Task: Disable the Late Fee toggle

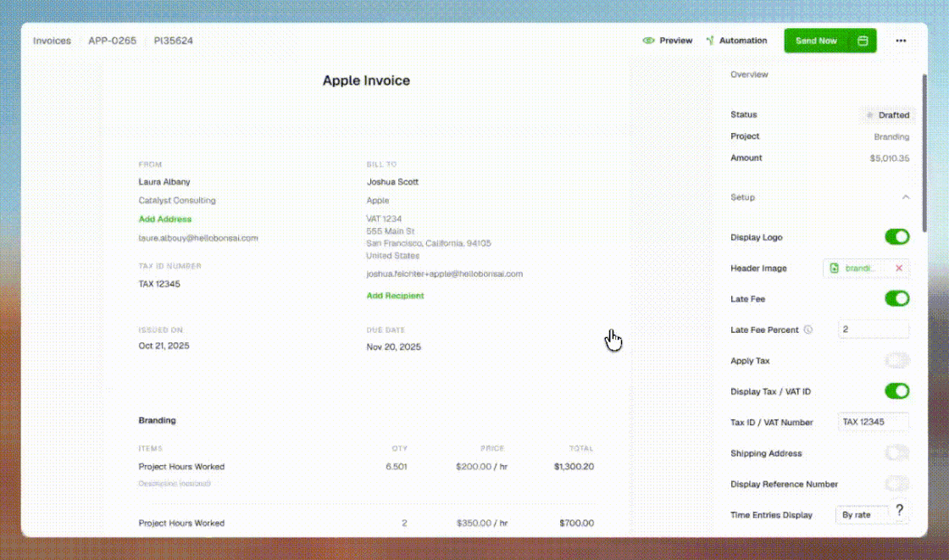Action: [897, 298]
